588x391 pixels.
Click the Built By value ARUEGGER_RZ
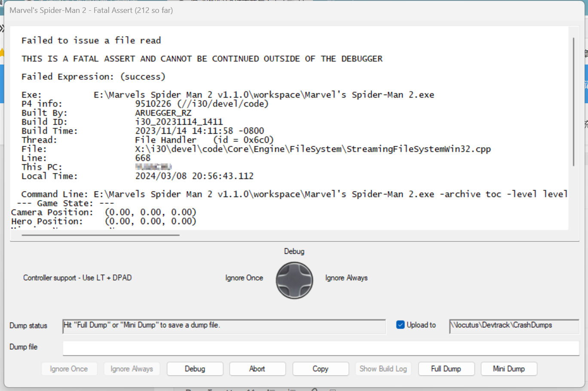coord(163,113)
